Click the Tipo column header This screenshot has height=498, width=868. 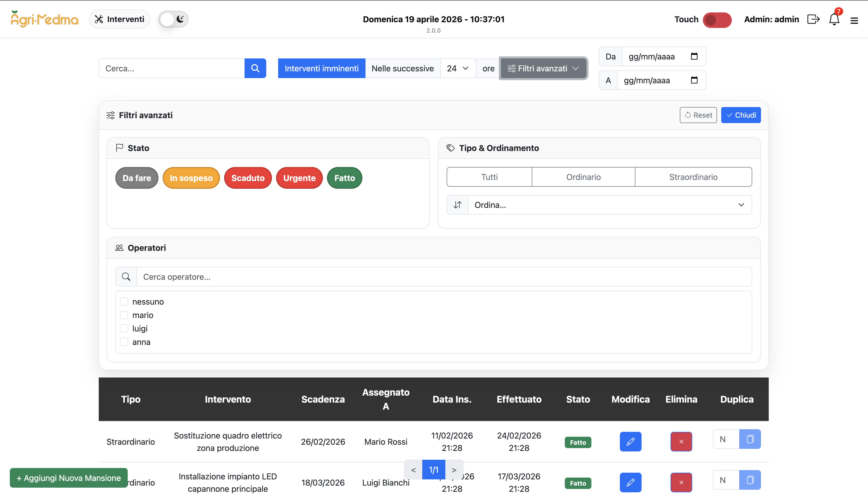coord(131,399)
